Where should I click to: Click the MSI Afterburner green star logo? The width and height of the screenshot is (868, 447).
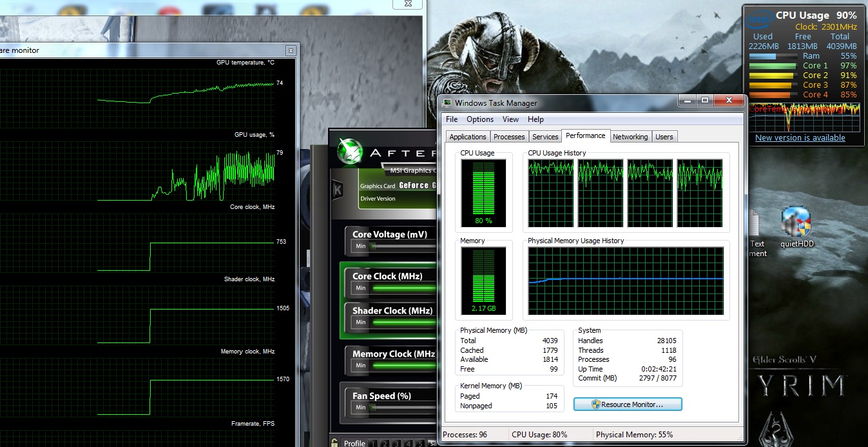coord(351,150)
